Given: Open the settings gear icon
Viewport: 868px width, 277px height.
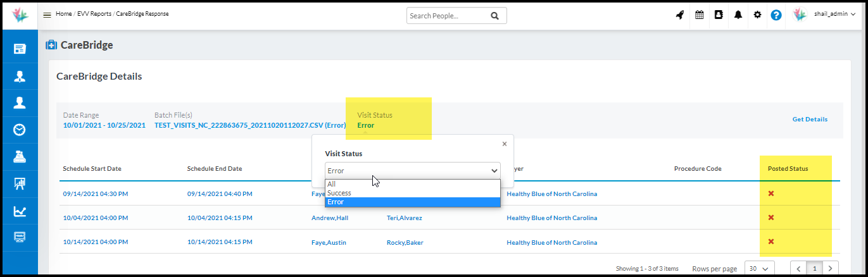Looking at the screenshot, I should click(x=757, y=15).
